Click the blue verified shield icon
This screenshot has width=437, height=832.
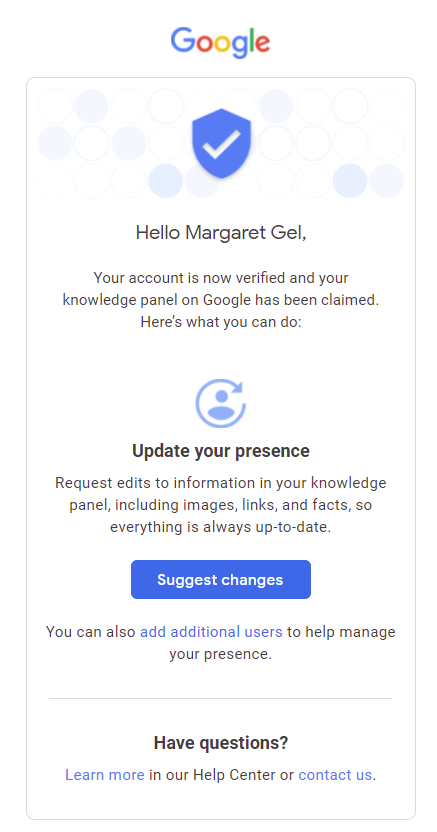point(221,143)
